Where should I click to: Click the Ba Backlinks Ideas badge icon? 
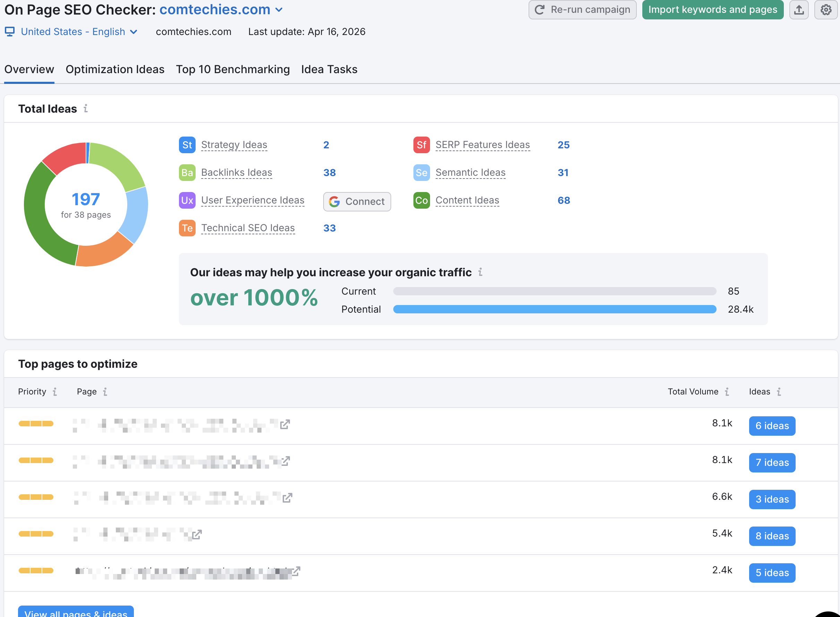[x=187, y=173]
